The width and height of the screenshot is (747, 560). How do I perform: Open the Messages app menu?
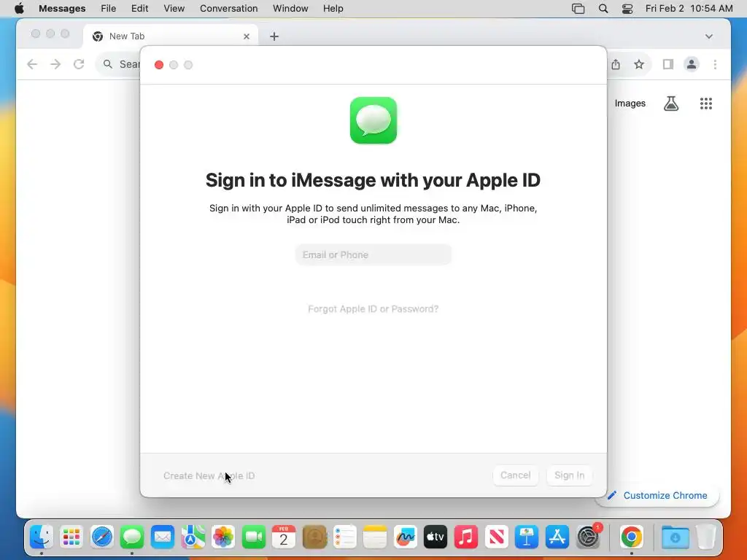(62, 8)
